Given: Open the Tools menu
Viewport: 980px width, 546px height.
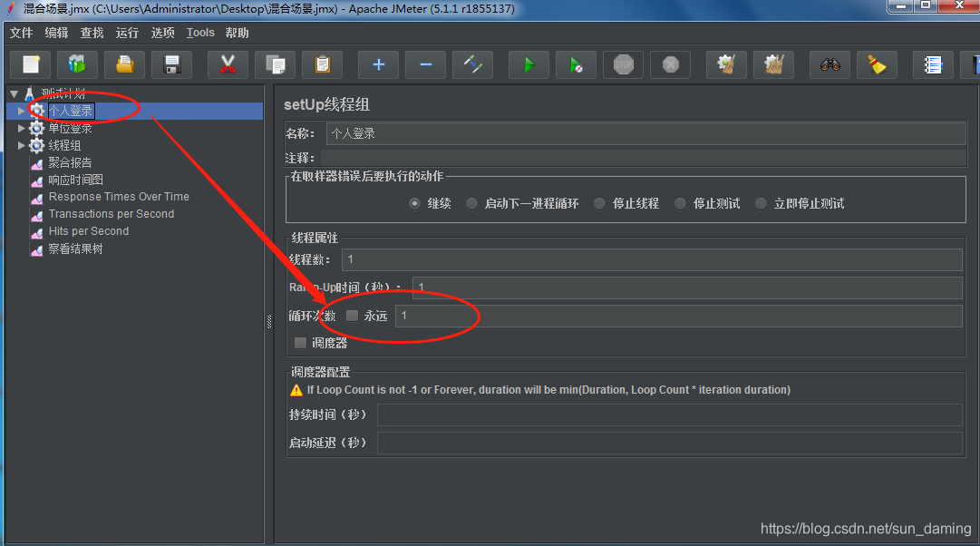Looking at the screenshot, I should (x=200, y=33).
